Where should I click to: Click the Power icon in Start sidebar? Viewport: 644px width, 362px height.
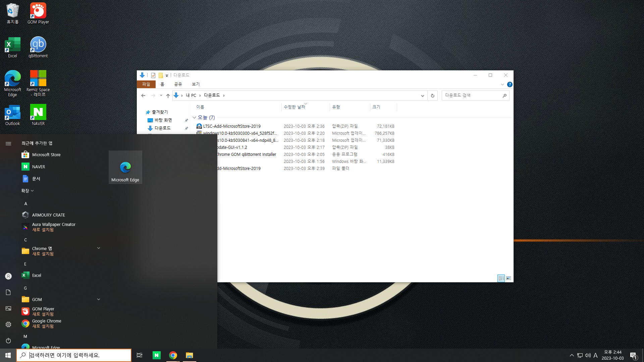[x=8, y=341]
